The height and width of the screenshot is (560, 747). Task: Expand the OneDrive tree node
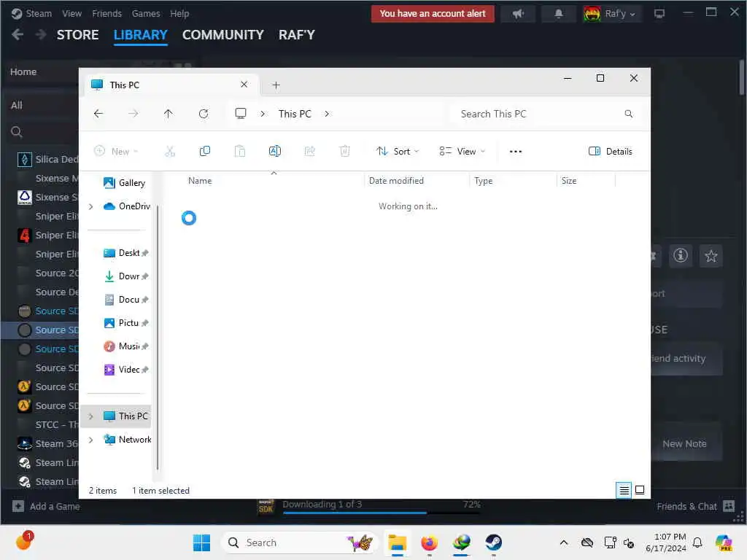[91, 206]
